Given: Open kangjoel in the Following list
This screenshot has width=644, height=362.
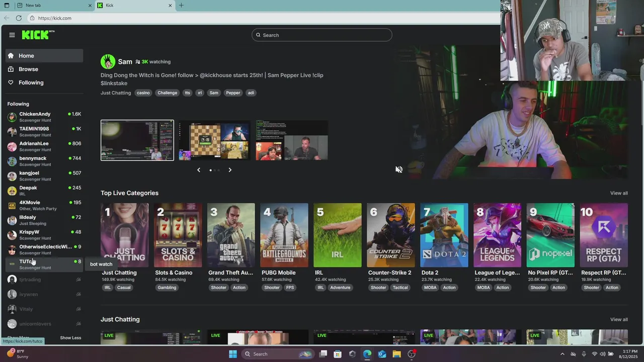Looking at the screenshot, I should pos(44,176).
